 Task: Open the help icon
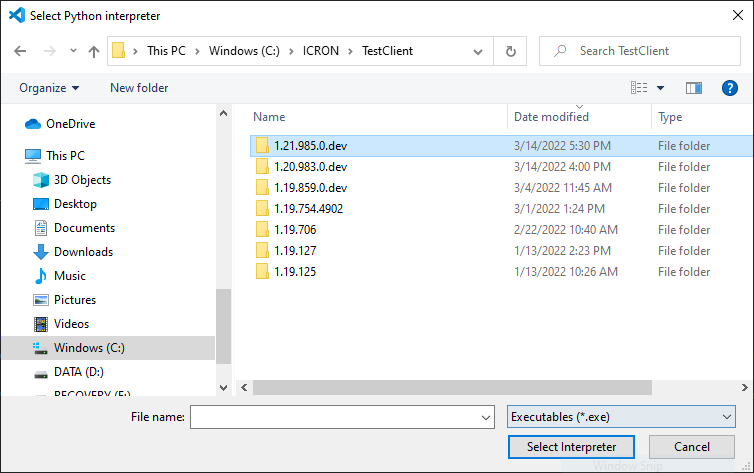click(729, 88)
